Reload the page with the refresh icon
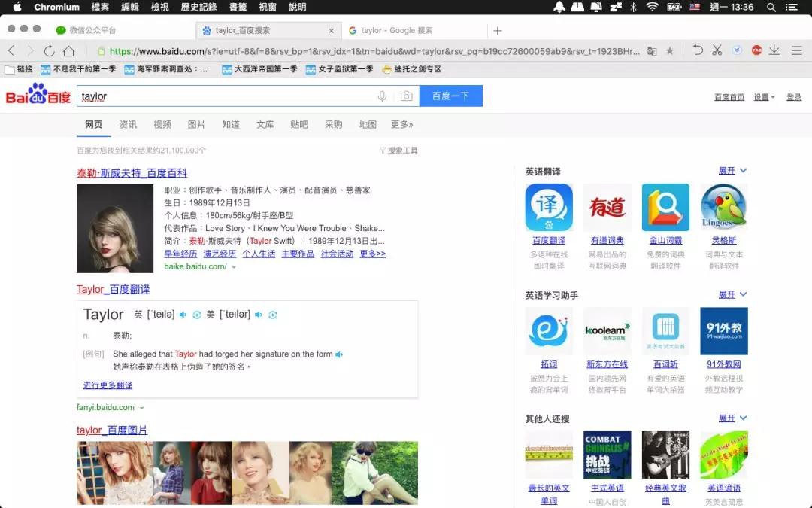This screenshot has height=508, width=812. 49,51
